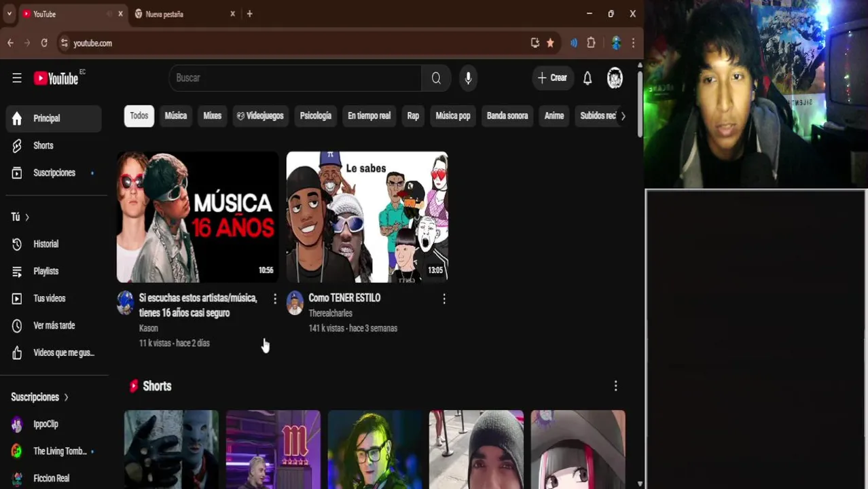Screen dimensions: 868x489
Task: Open The Living Tombstone subscription
Action: tap(54, 451)
